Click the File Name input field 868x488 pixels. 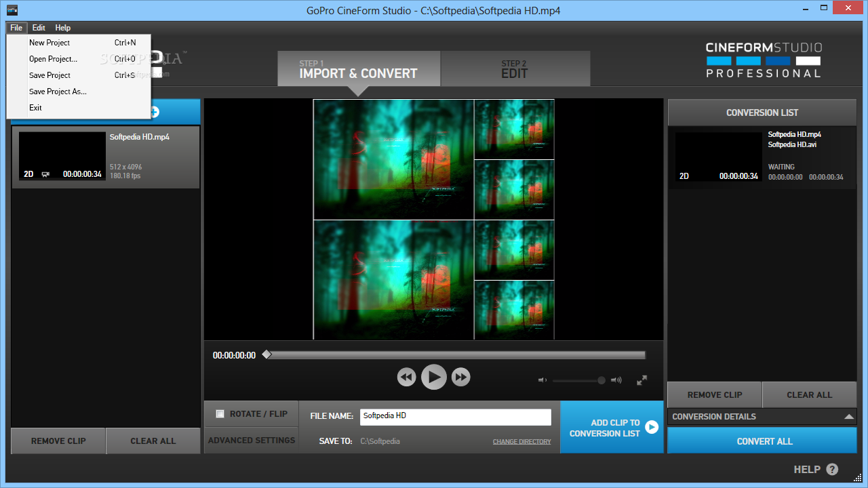pos(456,416)
